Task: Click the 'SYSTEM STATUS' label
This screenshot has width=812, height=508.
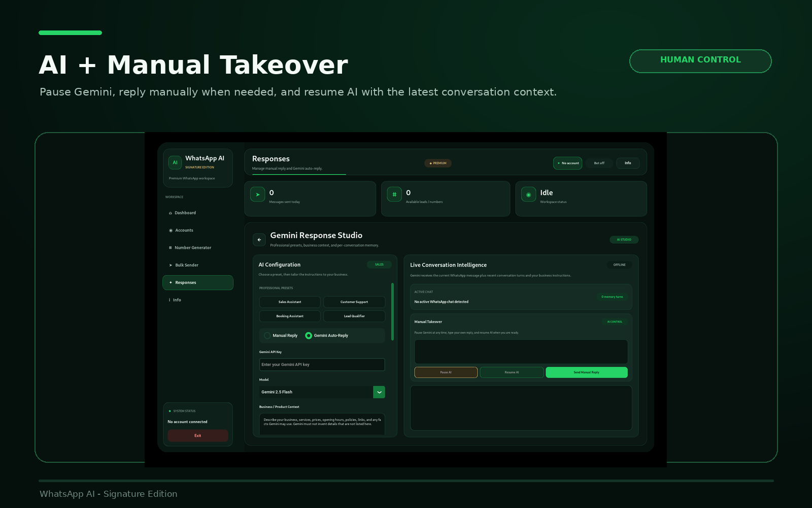Action: (x=184, y=411)
